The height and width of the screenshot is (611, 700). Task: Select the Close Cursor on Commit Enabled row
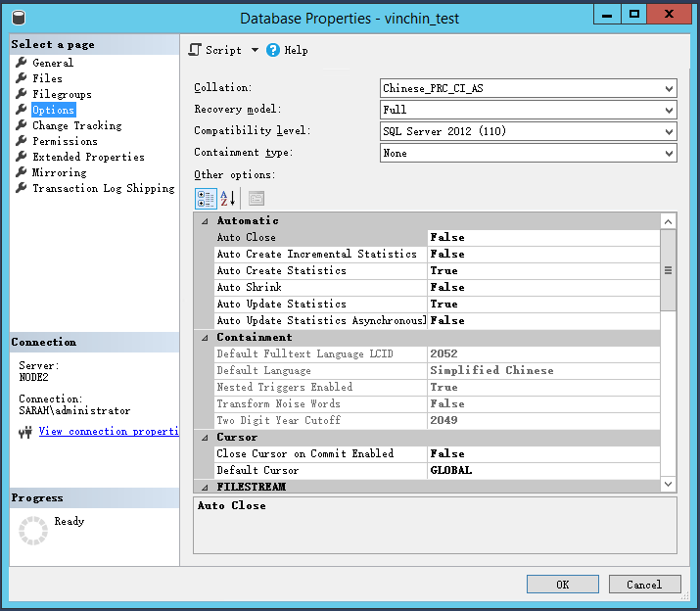[x=437, y=453]
